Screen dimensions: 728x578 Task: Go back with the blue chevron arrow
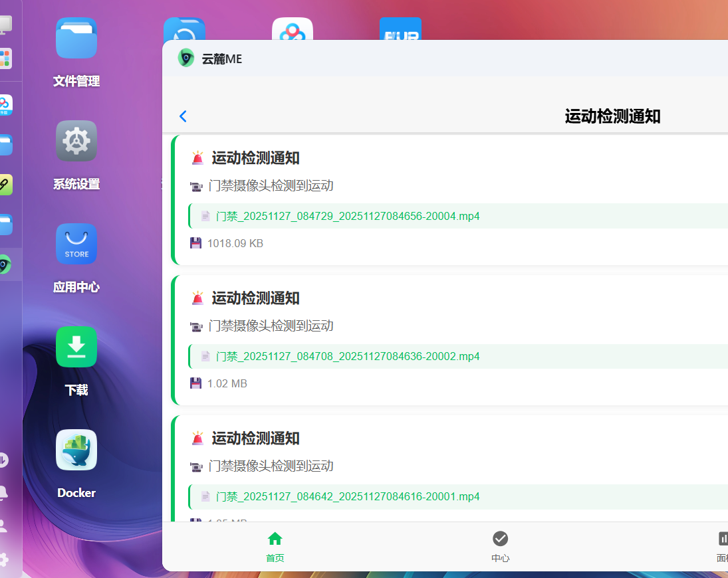coord(183,116)
